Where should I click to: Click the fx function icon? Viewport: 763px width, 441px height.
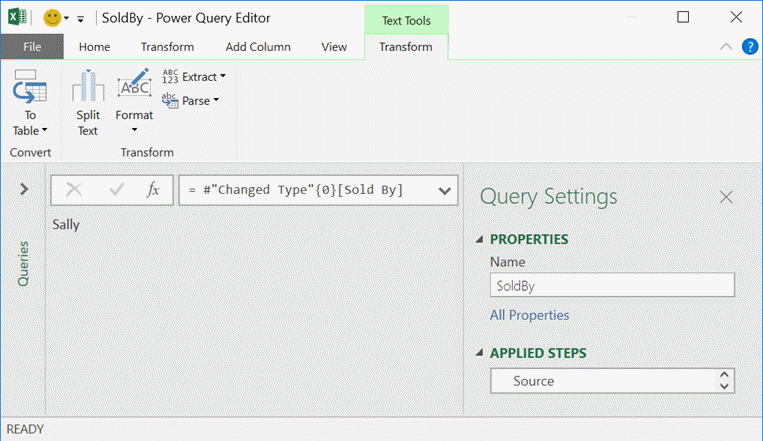click(153, 190)
